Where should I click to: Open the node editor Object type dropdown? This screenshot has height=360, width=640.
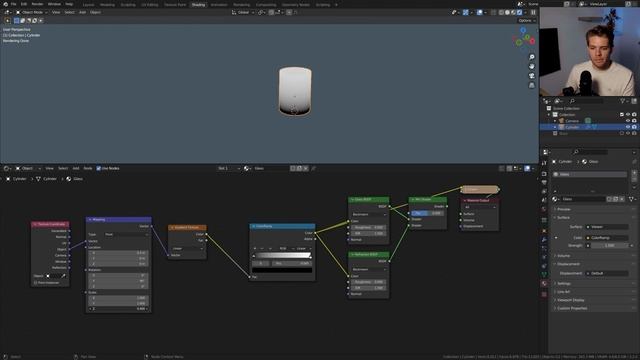27,168
